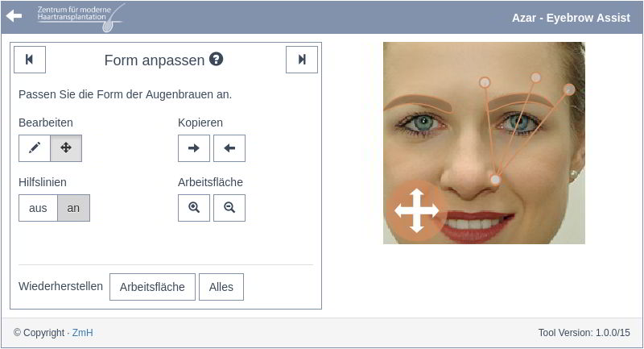
Task: Click the 'Wiederherstellen' label
Action: 61,286
